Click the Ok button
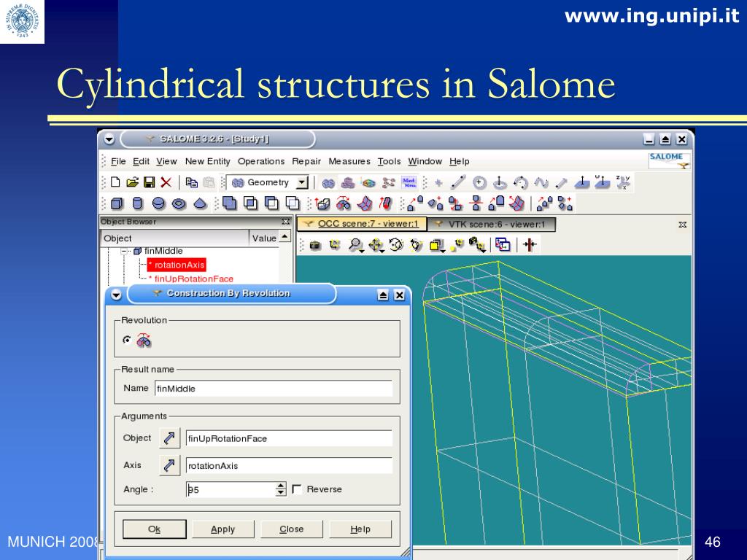 155,529
